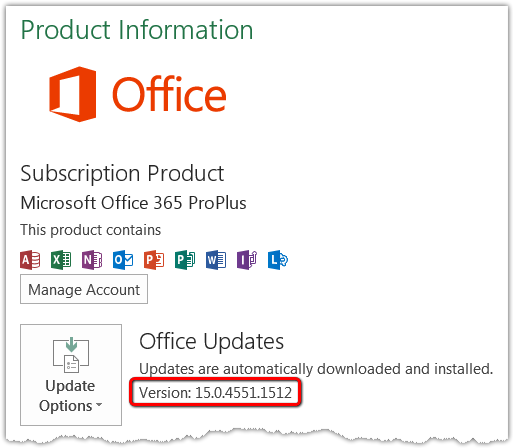Click the dropdown arrow beside Options

tap(99, 405)
